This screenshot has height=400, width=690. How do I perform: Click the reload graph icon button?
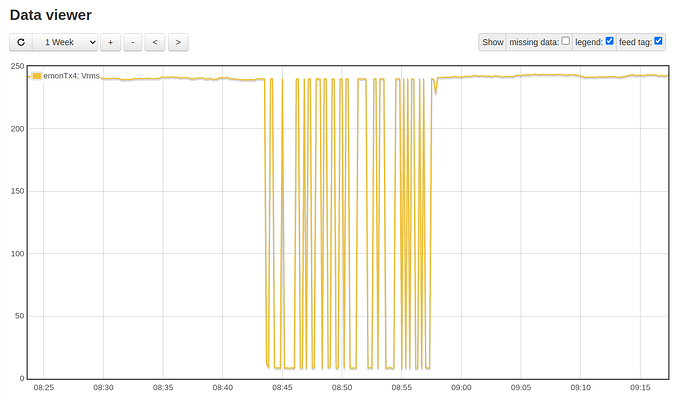[x=21, y=42]
